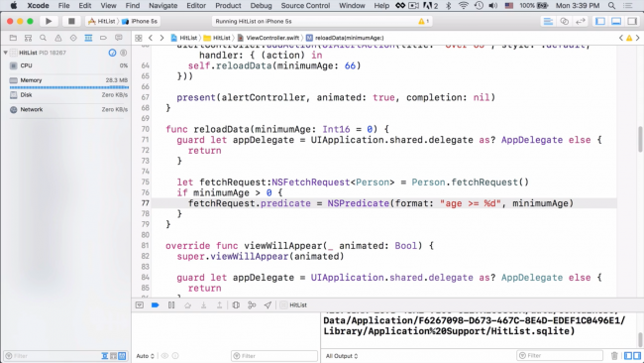The height and width of the screenshot is (363, 644).
Task: Open Wi-Fi status menu
Action: pos(464,5)
